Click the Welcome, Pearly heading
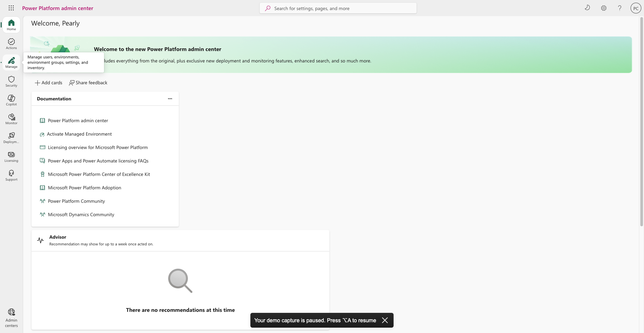The width and height of the screenshot is (644, 333). coord(55,23)
